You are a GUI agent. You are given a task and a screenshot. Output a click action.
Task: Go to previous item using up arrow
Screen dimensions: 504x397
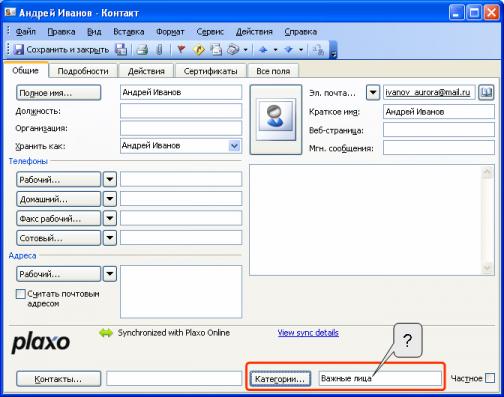[263, 50]
